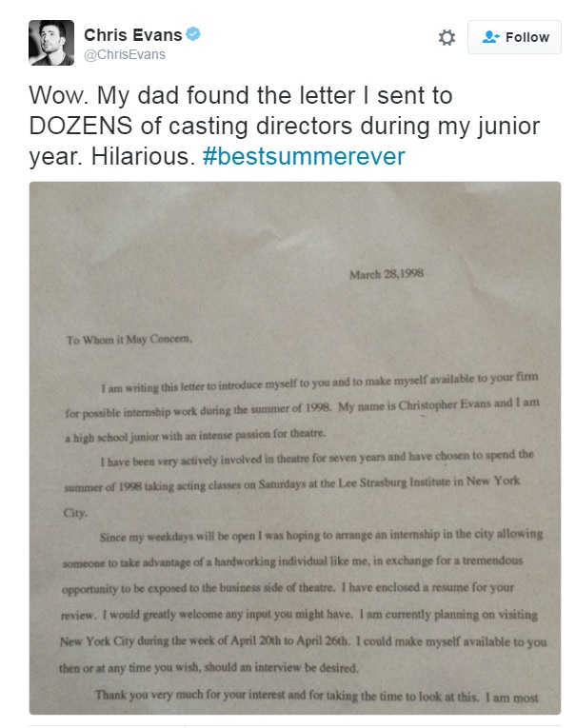
Task: Click the tweet text starting with Wow
Action: point(285,126)
